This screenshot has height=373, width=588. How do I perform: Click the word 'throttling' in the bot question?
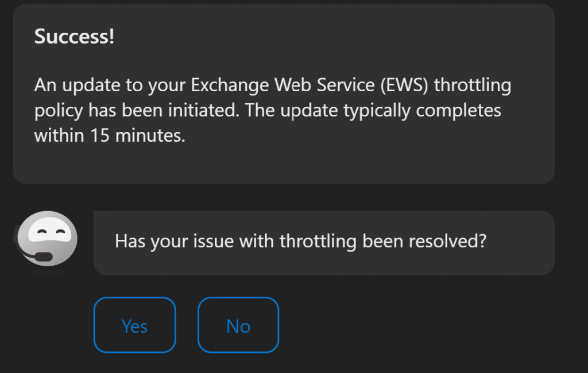click(x=318, y=241)
